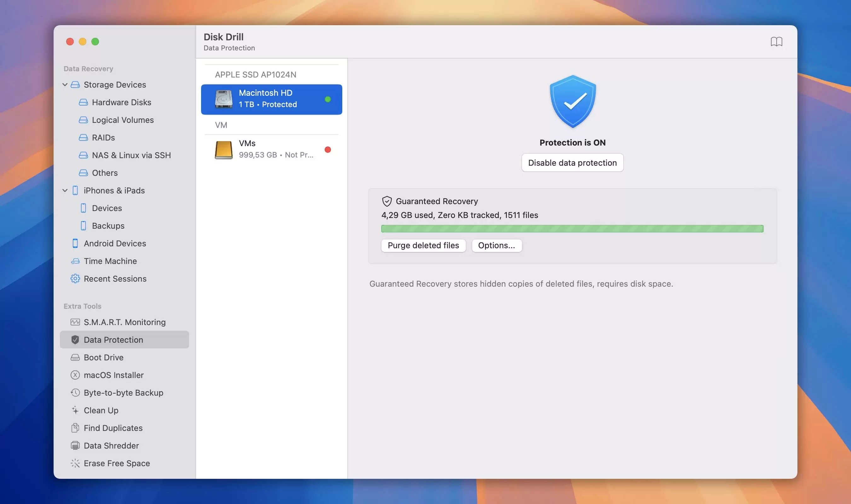
Task: Click the Data Shredder icon
Action: (75, 446)
